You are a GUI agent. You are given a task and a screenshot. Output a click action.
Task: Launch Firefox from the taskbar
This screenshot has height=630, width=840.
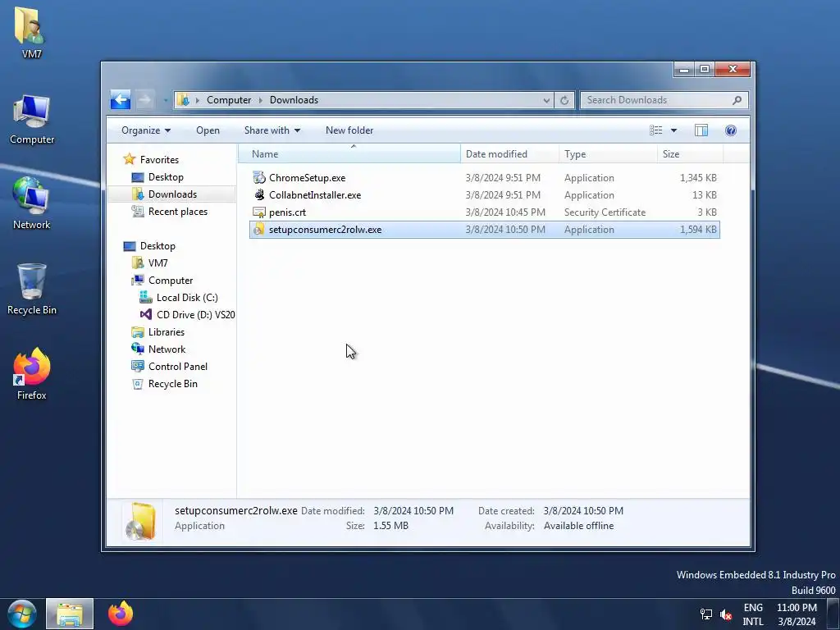[121, 614]
